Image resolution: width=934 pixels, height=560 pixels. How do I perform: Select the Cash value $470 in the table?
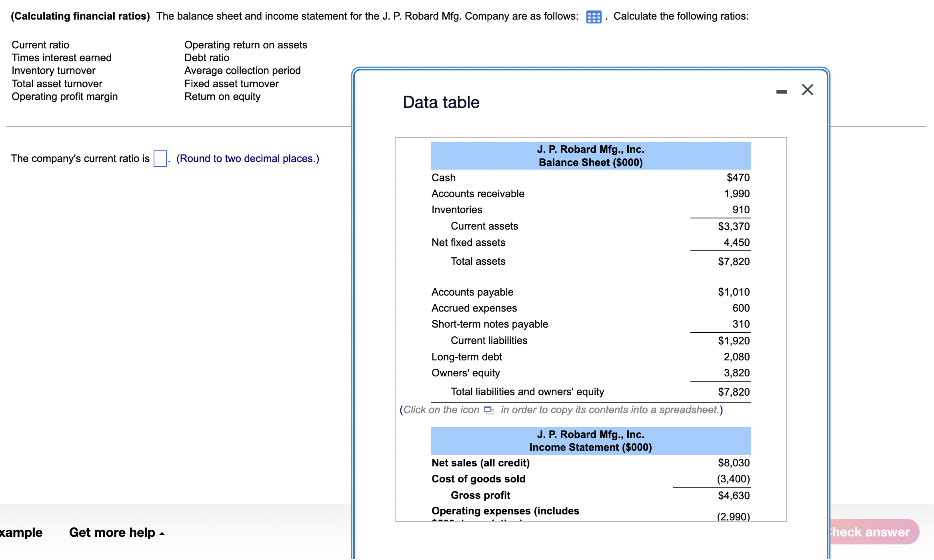(738, 178)
